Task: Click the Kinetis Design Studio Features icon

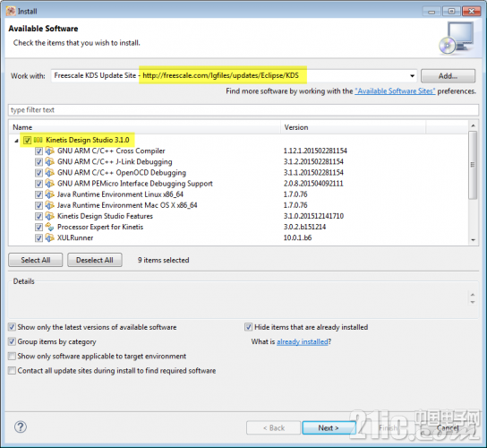Action: (50, 216)
